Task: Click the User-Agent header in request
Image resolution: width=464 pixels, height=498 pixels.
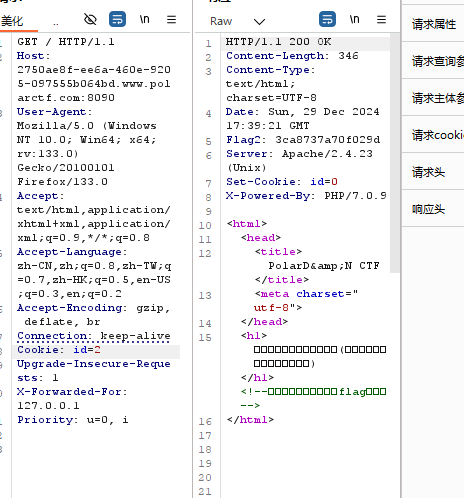Action: tap(54, 112)
